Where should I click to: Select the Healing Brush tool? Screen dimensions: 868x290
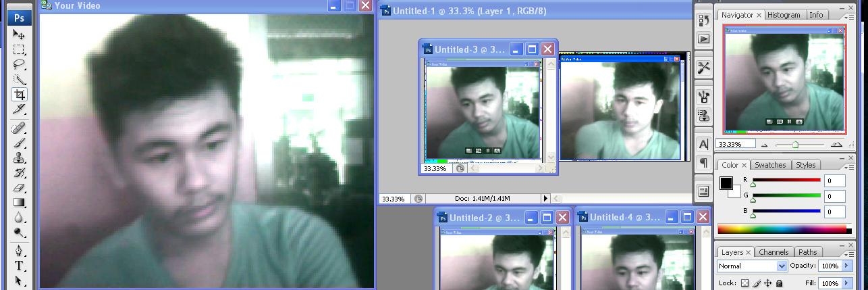[x=19, y=128]
